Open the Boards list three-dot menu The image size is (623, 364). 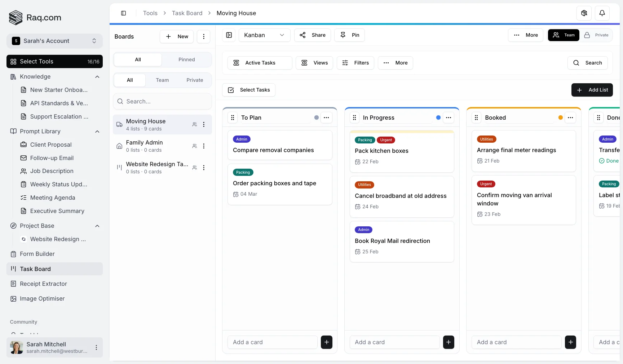pos(204,36)
